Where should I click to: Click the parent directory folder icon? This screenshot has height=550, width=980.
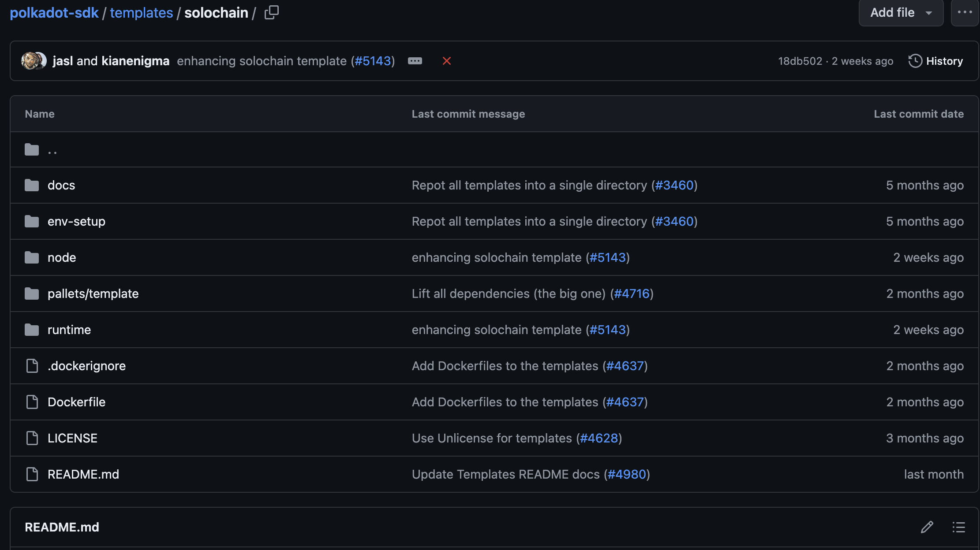[32, 150]
